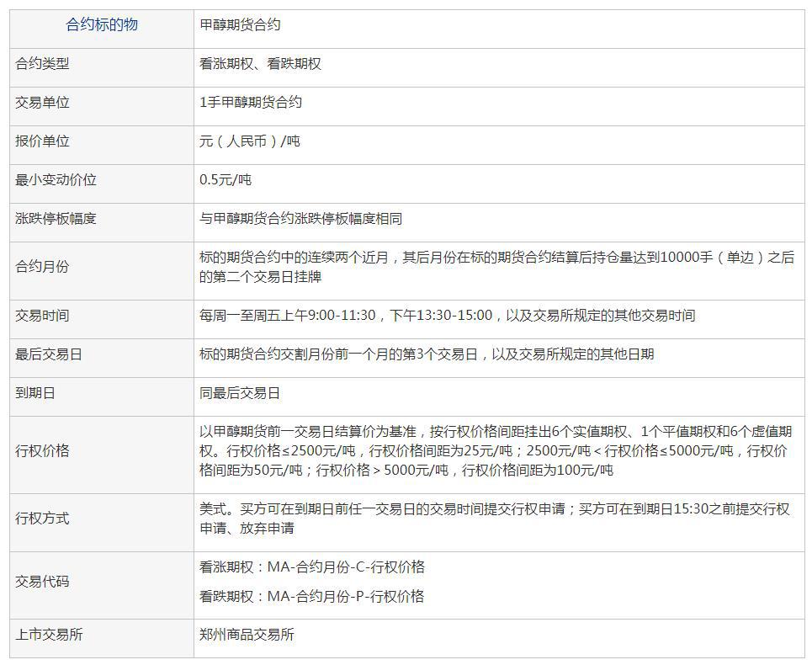812x665 pixels.
Task: Click the 与甲醇期货合约涨跌停板幅度相同 text
Action: [x=300, y=219]
